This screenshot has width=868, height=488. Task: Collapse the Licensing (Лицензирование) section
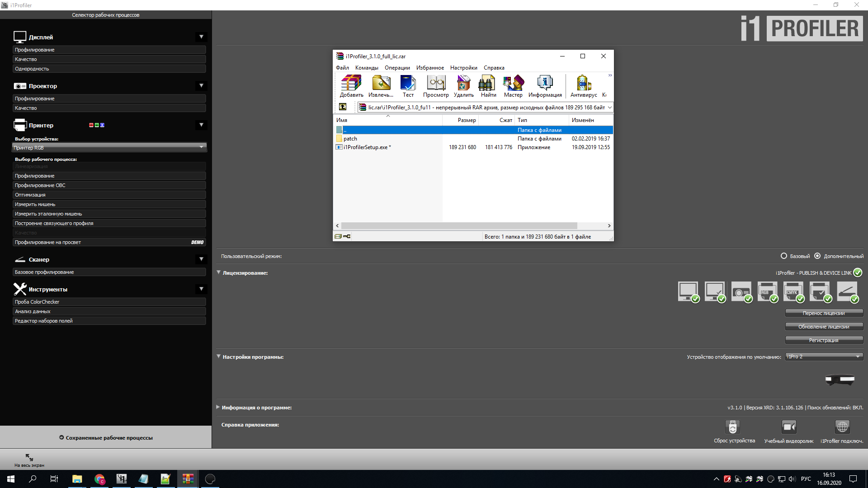[x=219, y=272]
